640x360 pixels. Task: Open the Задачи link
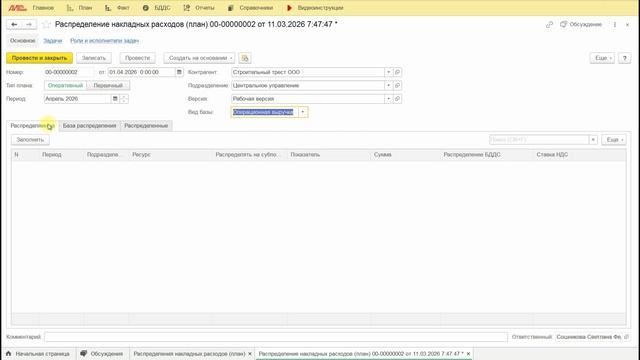coord(53,41)
